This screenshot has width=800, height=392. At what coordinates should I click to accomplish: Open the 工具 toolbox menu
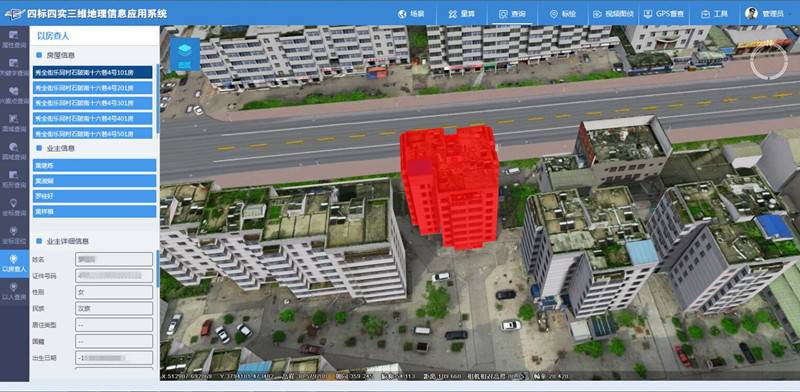tap(714, 14)
